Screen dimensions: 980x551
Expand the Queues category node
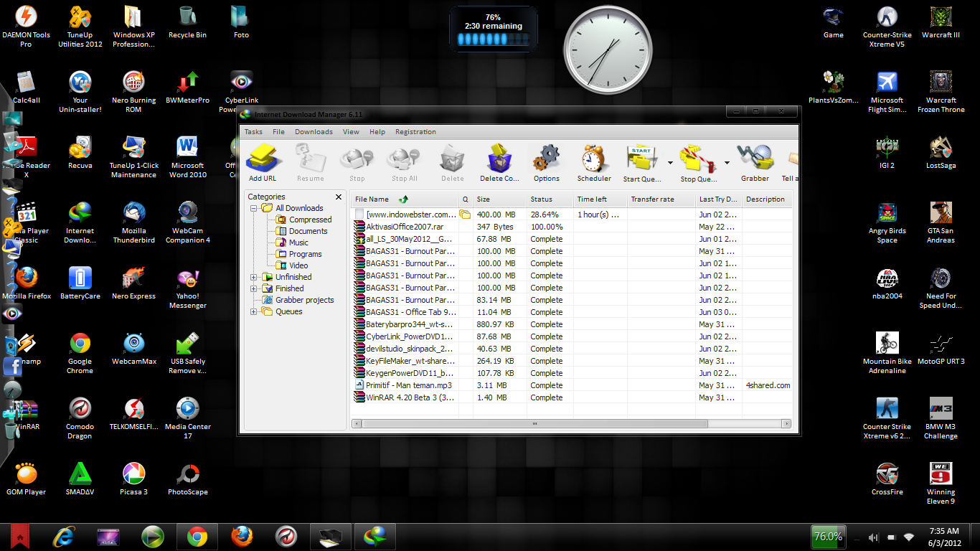pyautogui.click(x=254, y=311)
